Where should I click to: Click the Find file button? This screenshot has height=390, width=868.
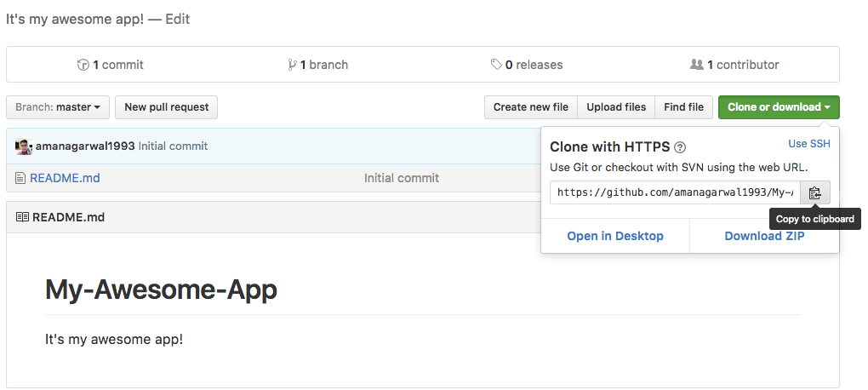(x=683, y=107)
